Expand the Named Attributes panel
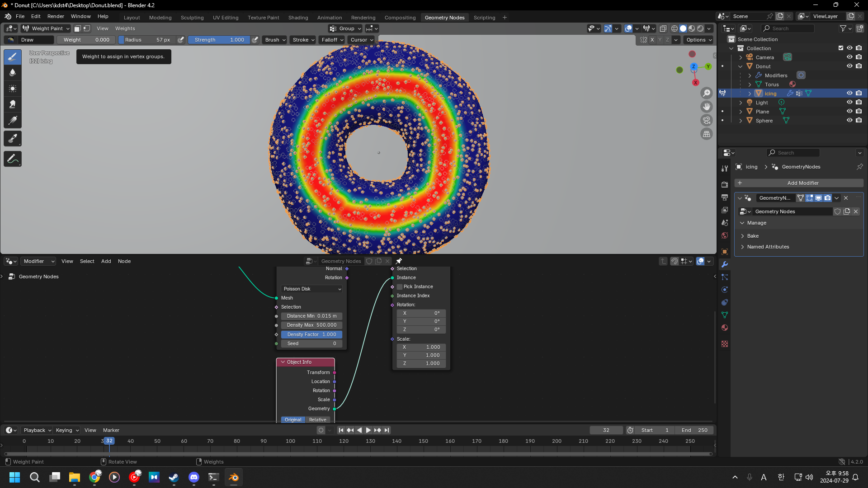Viewport: 868px width, 488px height. pos(768,247)
